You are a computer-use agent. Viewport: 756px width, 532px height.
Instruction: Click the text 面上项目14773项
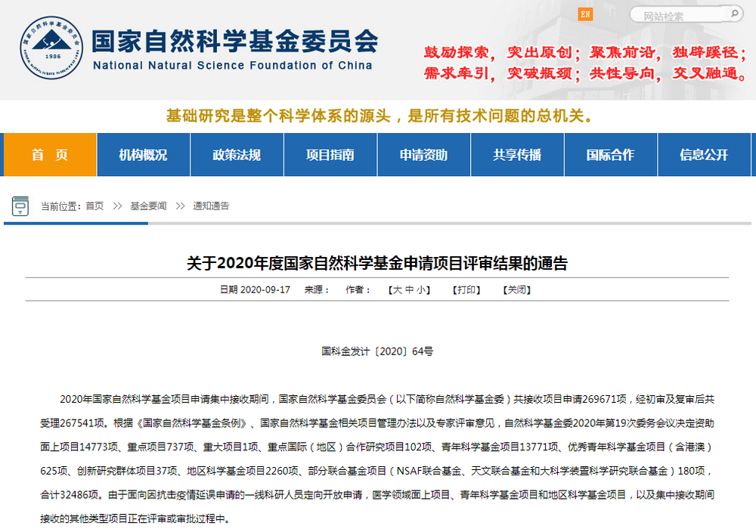79,447
